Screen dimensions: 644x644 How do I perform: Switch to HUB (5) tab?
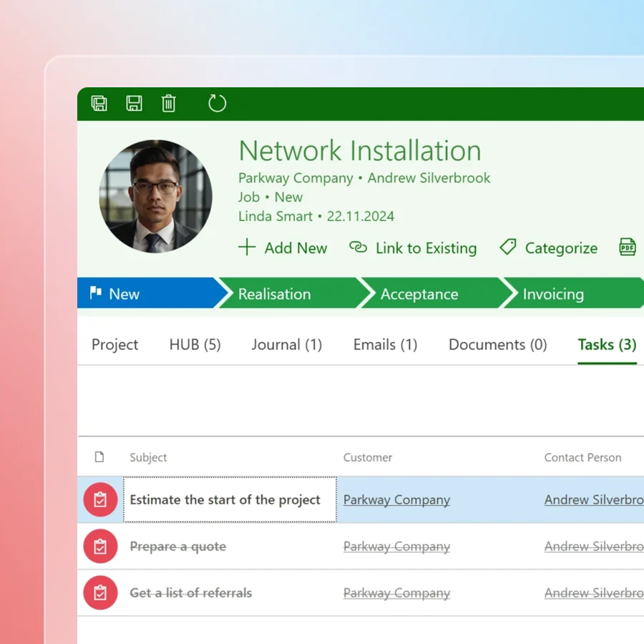[195, 345]
